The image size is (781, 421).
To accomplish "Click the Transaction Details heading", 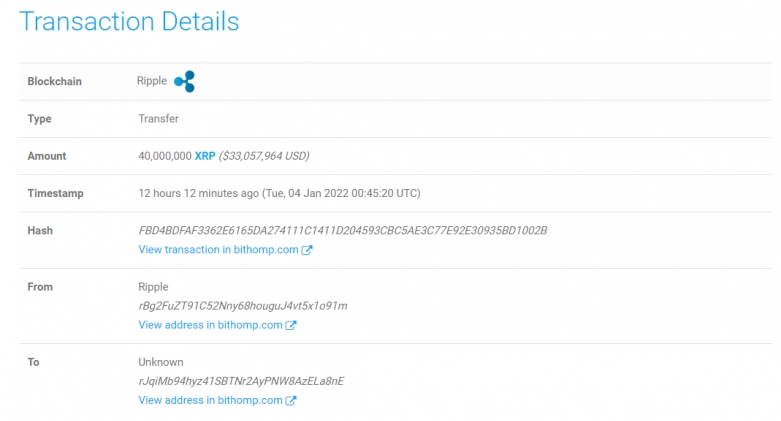I will point(129,21).
